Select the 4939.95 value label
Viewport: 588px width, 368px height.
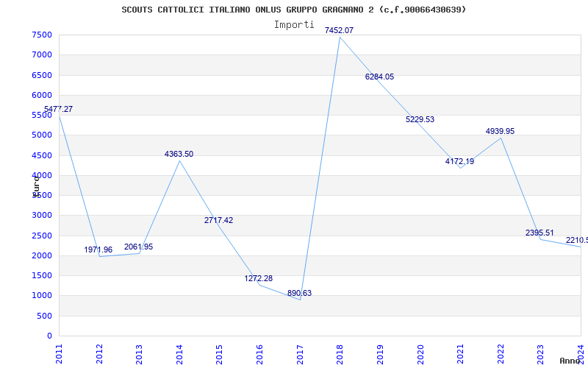click(500, 131)
